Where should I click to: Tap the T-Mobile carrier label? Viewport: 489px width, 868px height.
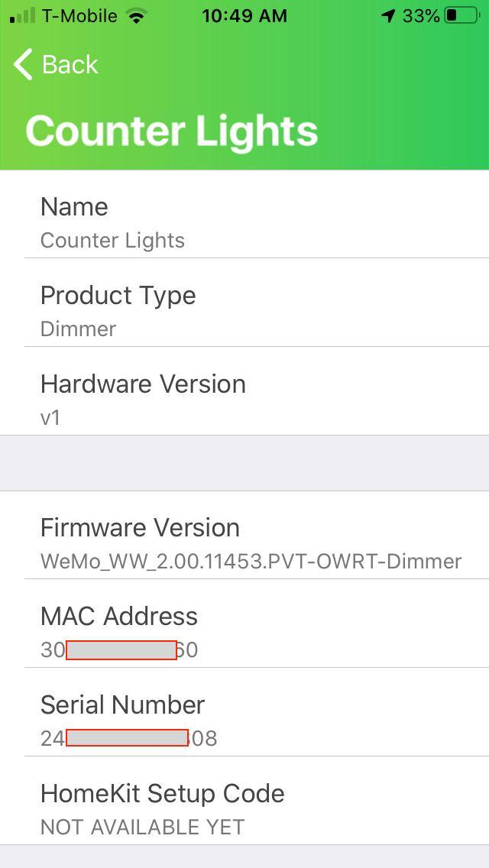[x=79, y=15]
